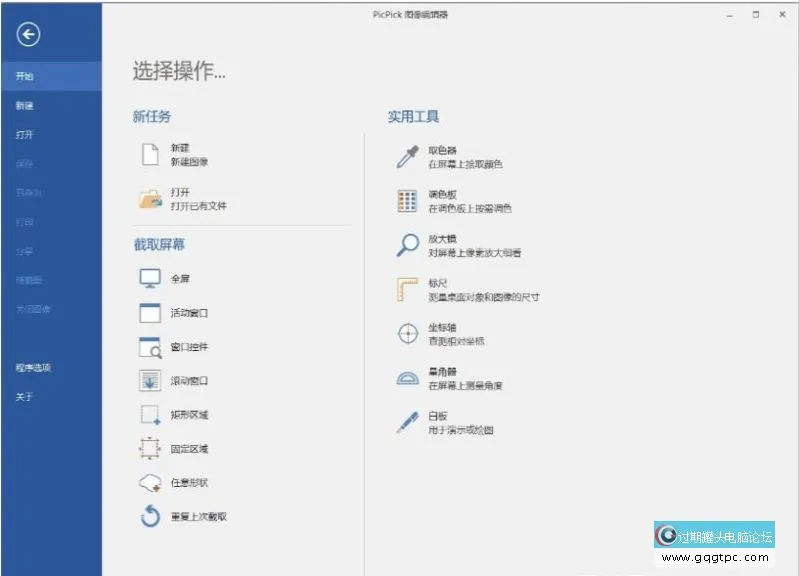
Task: Open the 标尺 ruler tool
Action: (407, 290)
